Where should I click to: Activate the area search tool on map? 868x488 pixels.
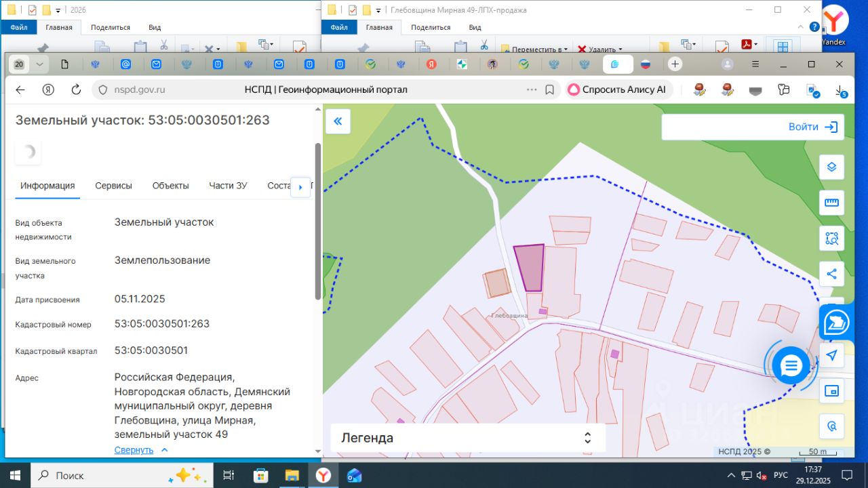pyautogui.click(x=831, y=239)
